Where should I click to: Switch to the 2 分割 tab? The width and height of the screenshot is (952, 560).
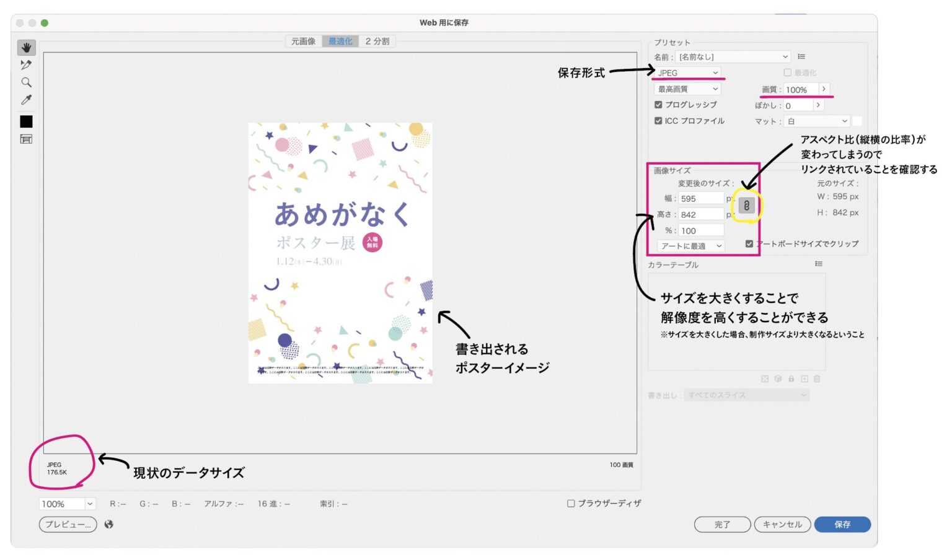pyautogui.click(x=377, y=42)
